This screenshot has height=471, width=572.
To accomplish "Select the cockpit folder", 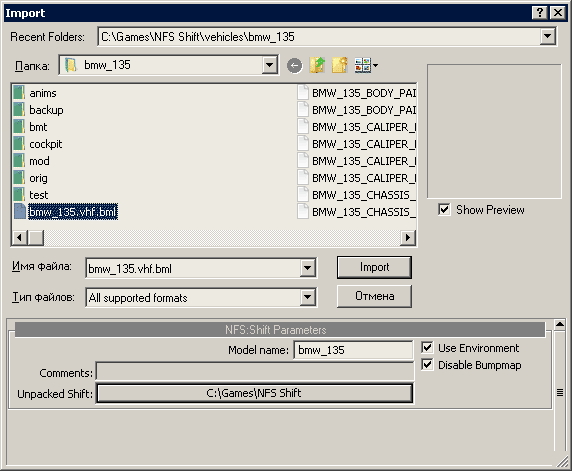I will click(x=38, y=144).
